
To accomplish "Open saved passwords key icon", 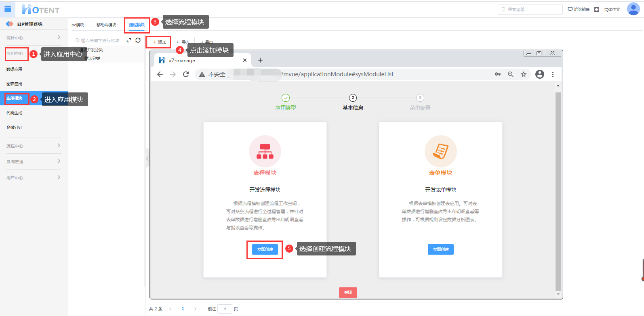I will point(498,74).
